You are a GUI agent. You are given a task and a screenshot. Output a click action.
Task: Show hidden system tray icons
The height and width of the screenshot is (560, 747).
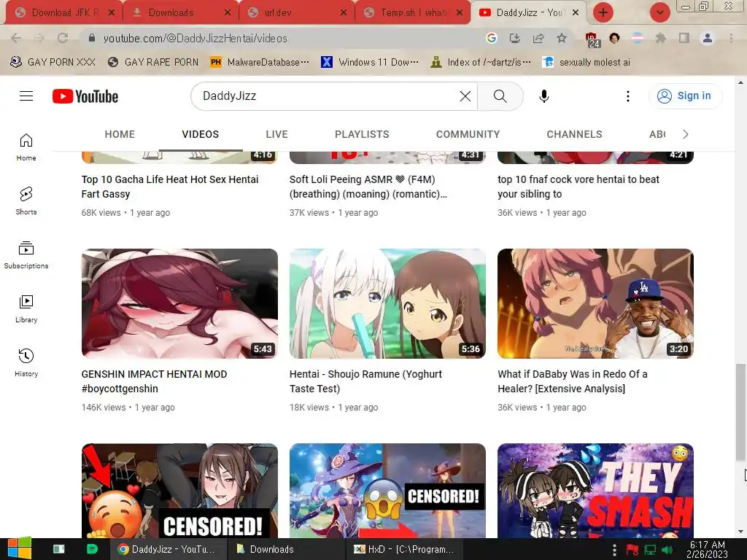614,549
